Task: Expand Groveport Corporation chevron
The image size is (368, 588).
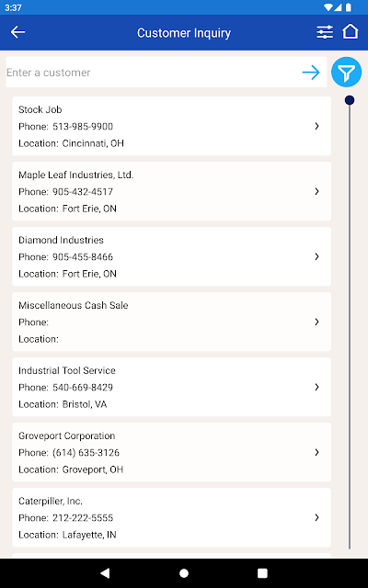Action: 316,452
